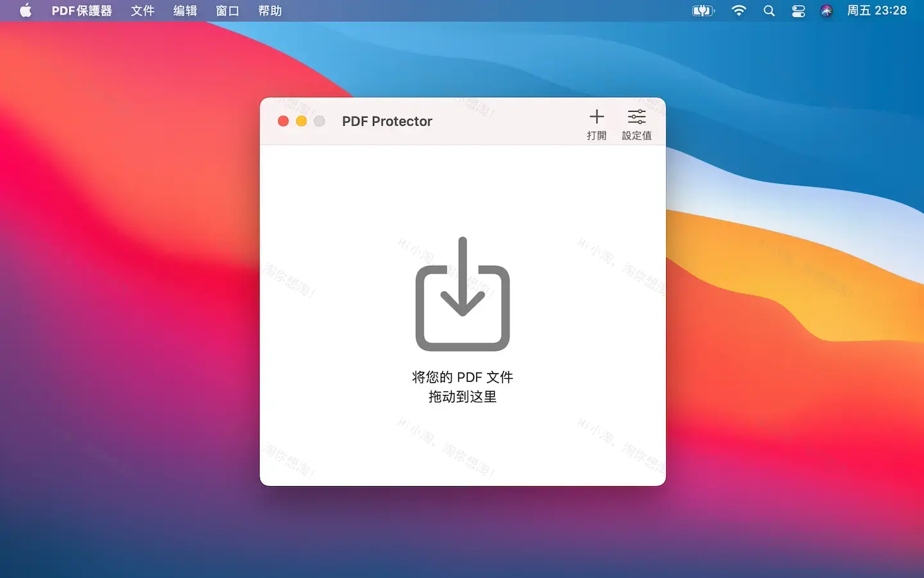Click the PDF drag-and-drop area text
This screenshot has height=578, width=924.
point(462,387)
